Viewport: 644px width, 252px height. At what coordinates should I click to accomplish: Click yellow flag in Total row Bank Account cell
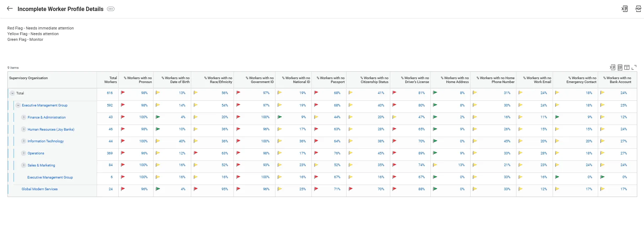pos(602,93)
